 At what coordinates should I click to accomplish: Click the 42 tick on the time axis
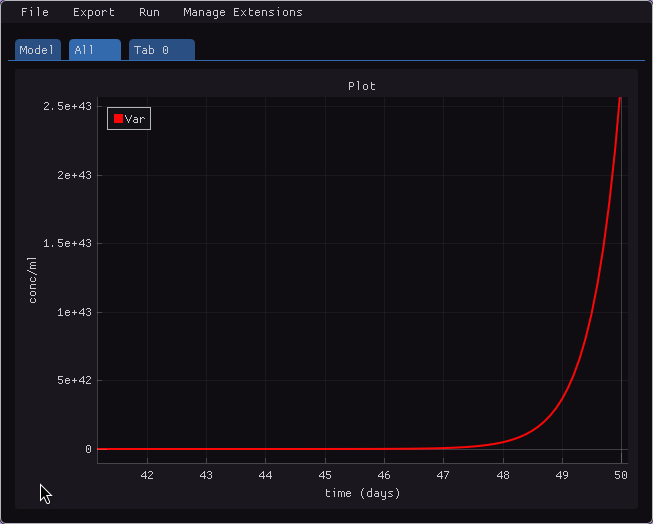pos(147,475)
